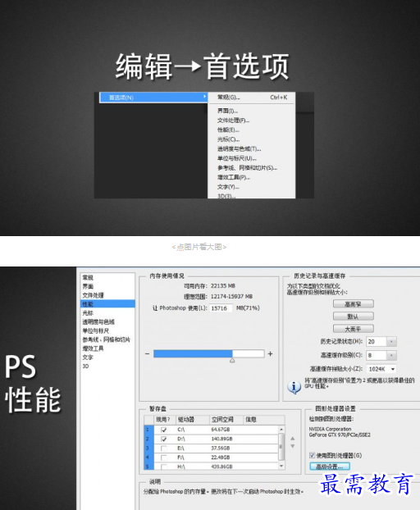Click the memory usage slider handle
The height and width of the screenshot is (510, 420).
[232, 361]
